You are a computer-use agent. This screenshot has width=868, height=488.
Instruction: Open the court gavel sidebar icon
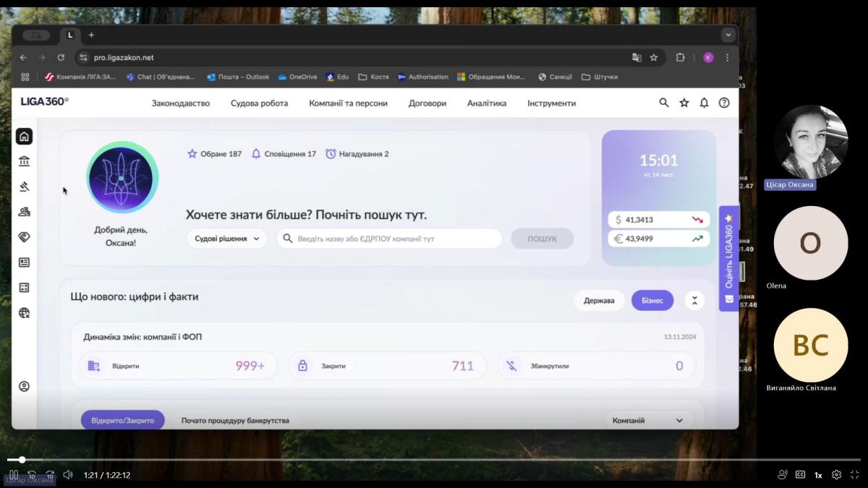pyautogui.click(x=25, y=187)
